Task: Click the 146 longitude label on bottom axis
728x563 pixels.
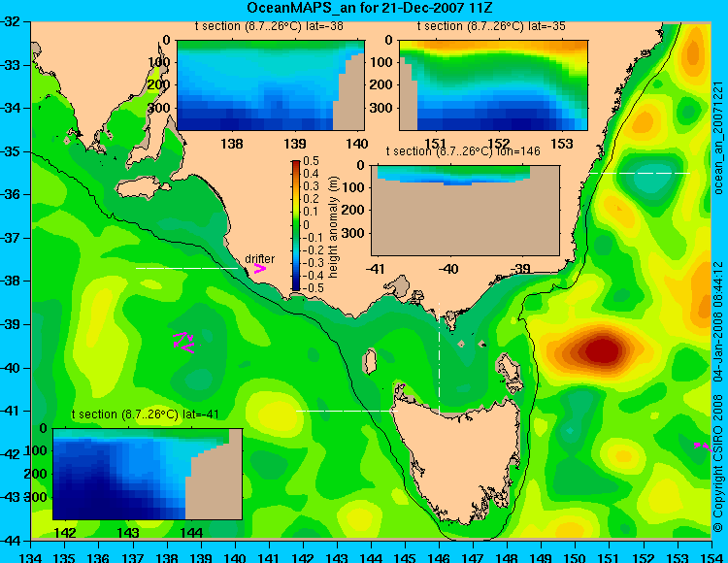Action: point(439,557)
